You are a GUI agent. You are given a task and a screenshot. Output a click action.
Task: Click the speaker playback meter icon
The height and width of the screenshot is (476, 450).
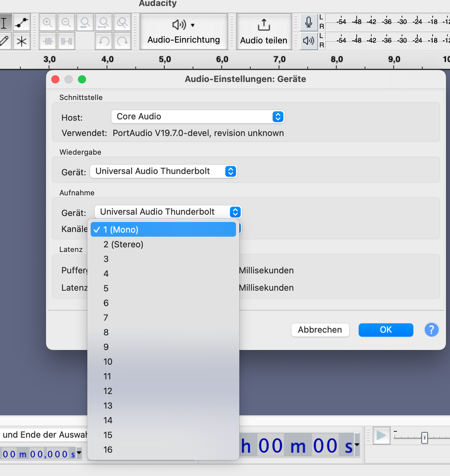[x=309, y=41]
